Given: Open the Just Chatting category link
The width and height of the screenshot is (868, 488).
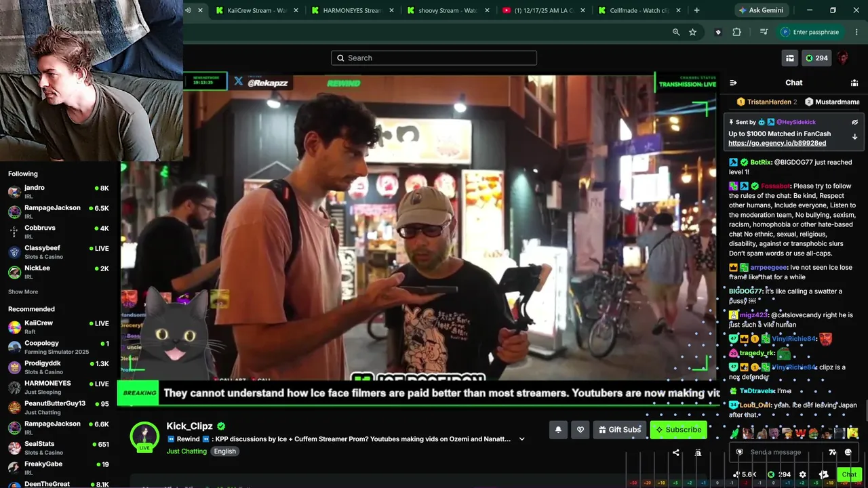Looking at the screenshot, I should 186,451.
